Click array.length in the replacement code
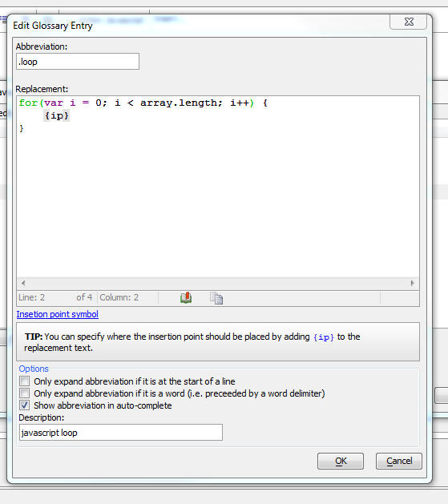This screenshot has width=448, height=504. 179,103
